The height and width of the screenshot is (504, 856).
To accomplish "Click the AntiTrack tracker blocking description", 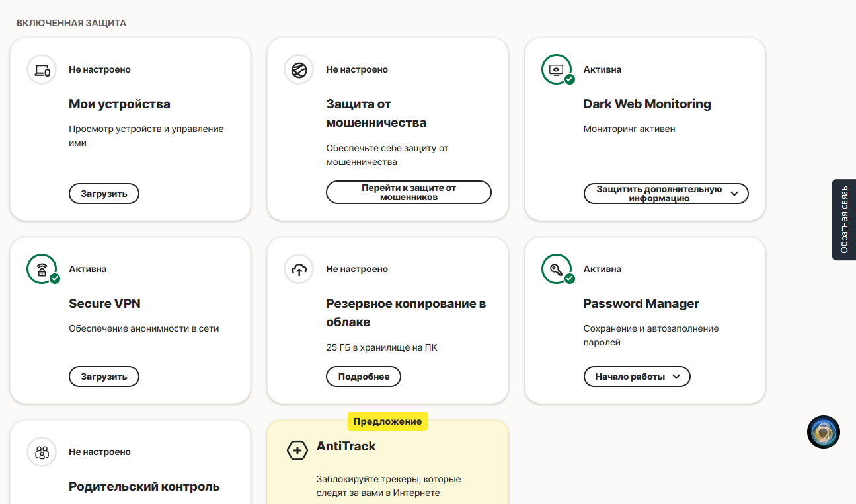I will [389, 486].
